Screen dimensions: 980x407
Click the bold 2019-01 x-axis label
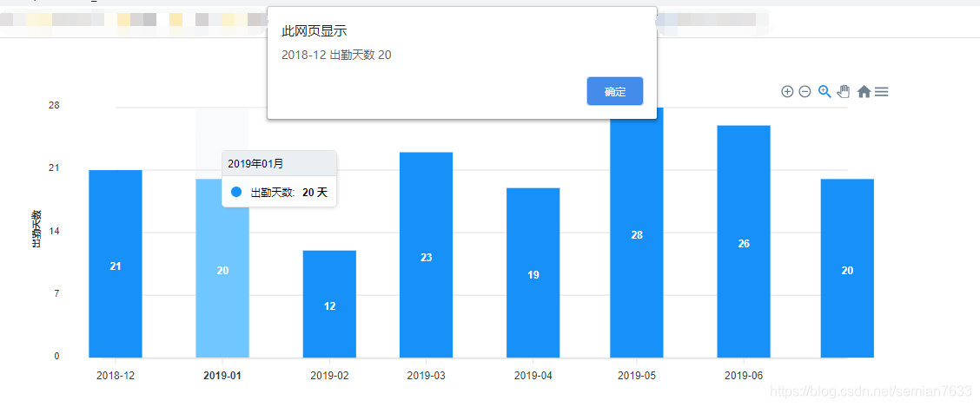222,376
